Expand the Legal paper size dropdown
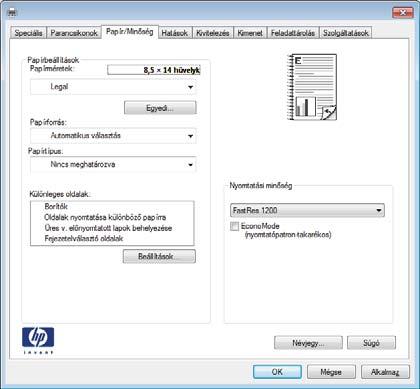Image resolution: width=420 pixels, height=389 pixels. [x=113, y=87]
